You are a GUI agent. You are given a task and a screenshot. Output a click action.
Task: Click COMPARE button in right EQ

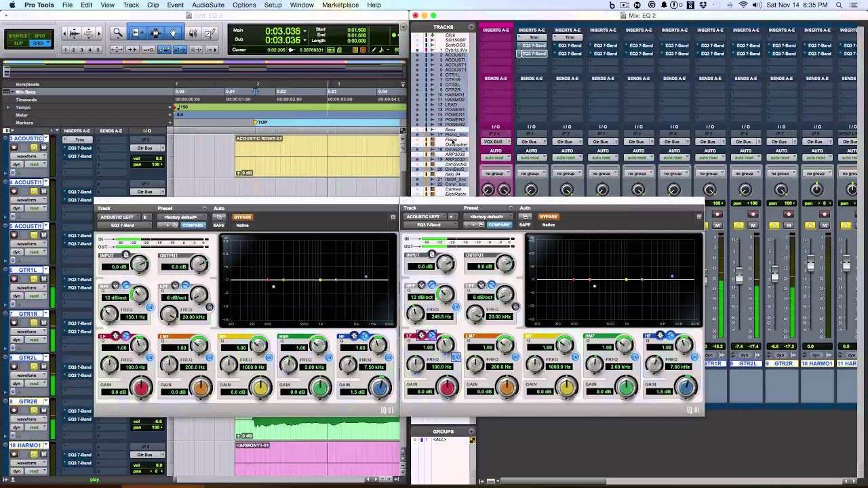coord(498,225)
